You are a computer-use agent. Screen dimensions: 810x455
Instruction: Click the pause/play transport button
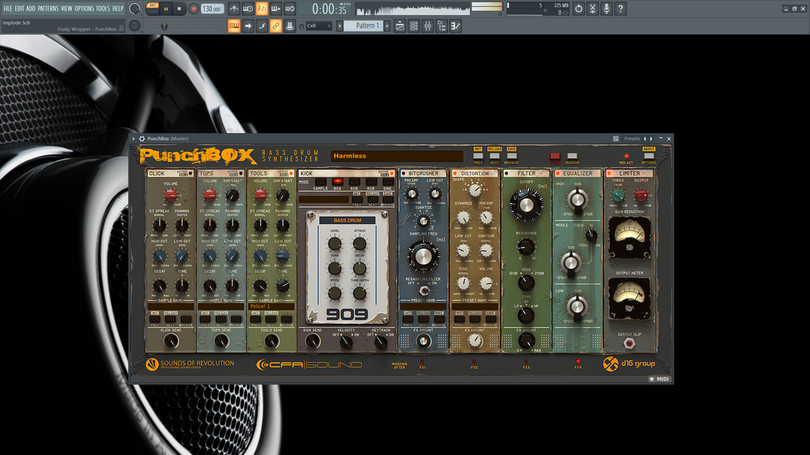pos(166,9)
